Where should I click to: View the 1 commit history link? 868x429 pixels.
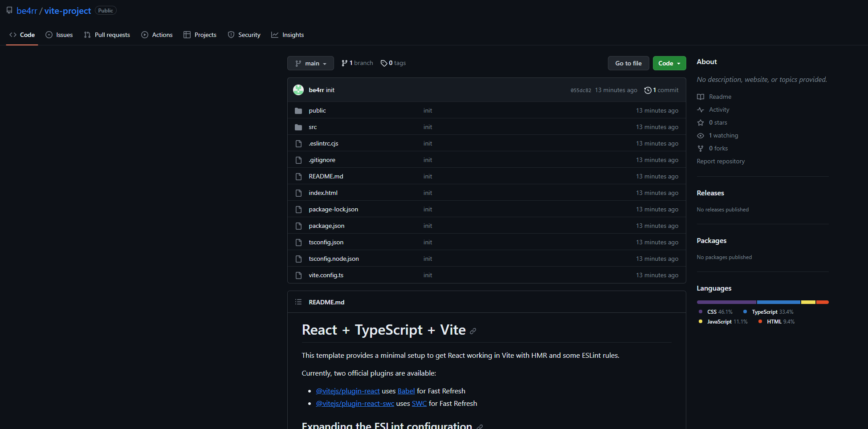point(661,90)
